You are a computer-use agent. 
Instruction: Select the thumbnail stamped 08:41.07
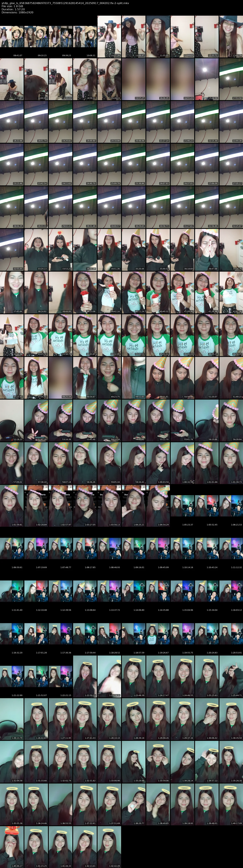tap(12, 36)
